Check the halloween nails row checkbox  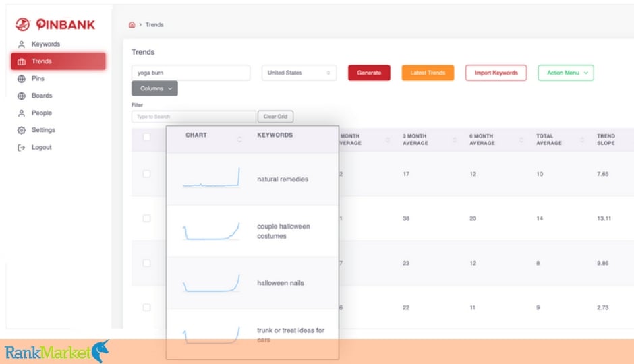[147, 263]
